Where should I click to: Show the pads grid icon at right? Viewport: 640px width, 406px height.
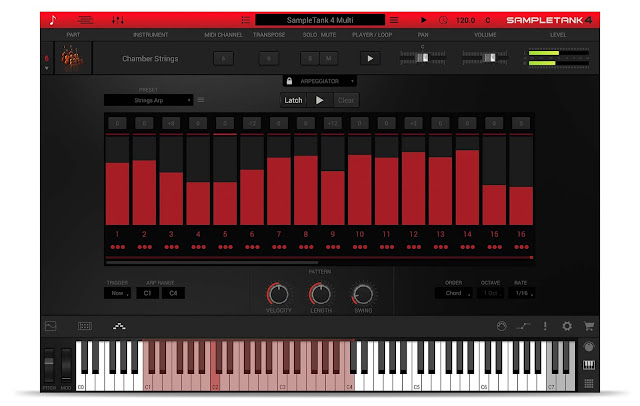pyautogui.click(x=589, y=383)
